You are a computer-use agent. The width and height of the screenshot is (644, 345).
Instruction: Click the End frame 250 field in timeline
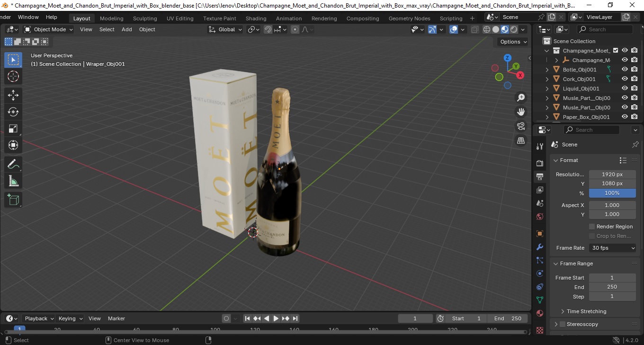508,318
